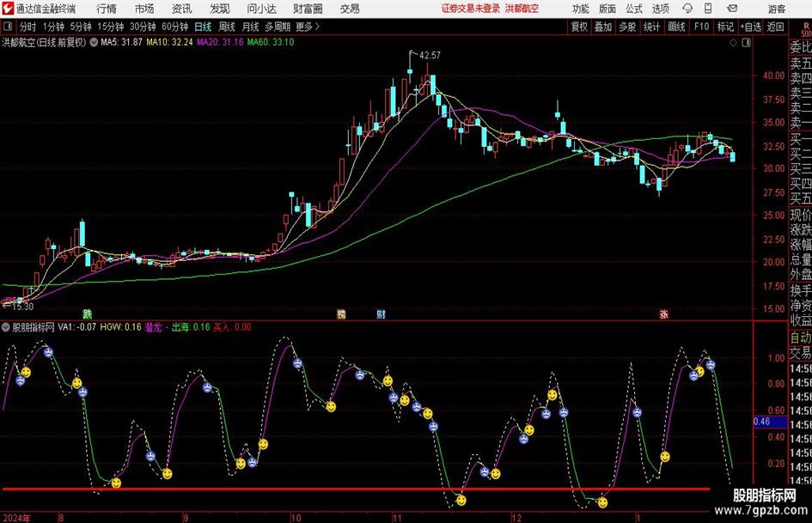Click the MA10: 32.24 label
This screenshot has width=812, height=523.
click(x=170, y=42)
